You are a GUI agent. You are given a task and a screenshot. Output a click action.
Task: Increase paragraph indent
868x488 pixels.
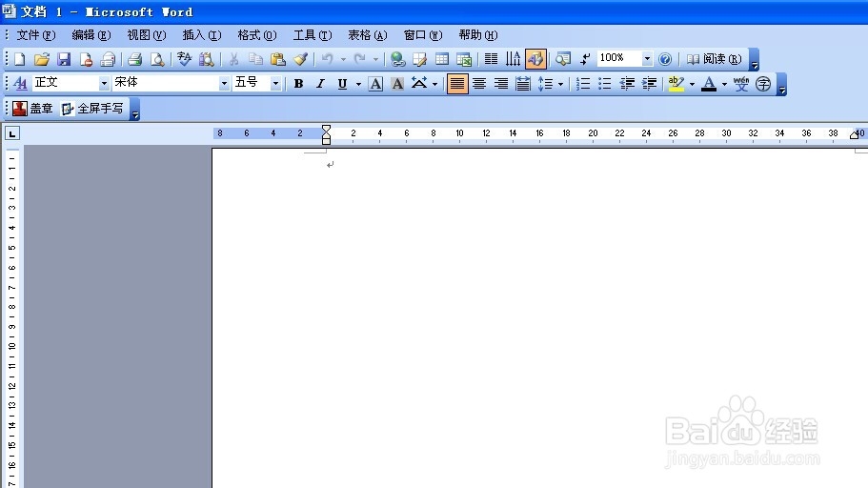[x=650, y=84]
